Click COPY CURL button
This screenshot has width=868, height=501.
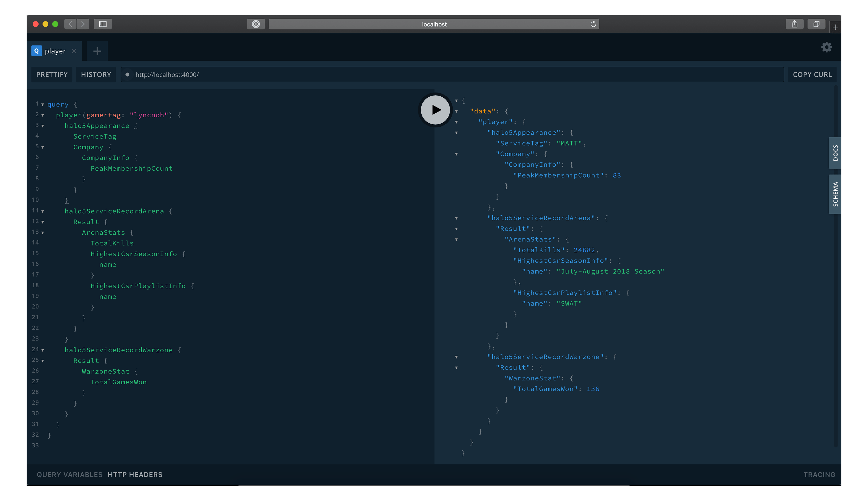pos(812,75)
